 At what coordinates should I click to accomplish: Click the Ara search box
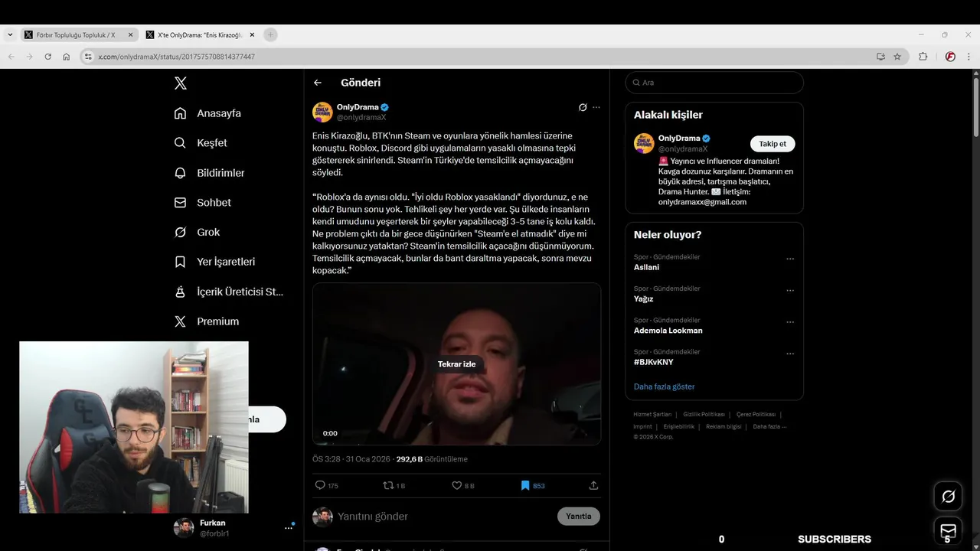coord(714,83)
